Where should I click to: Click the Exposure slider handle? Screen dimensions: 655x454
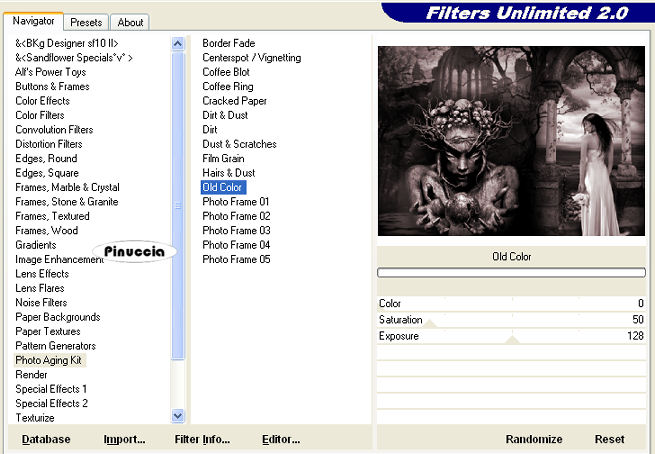click(x=512, y=340)
